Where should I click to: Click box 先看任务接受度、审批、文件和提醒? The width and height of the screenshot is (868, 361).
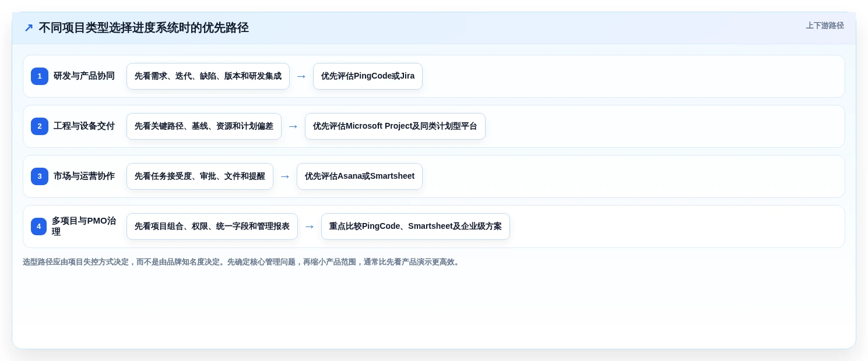pyautogui.click(x=200, y=176)
